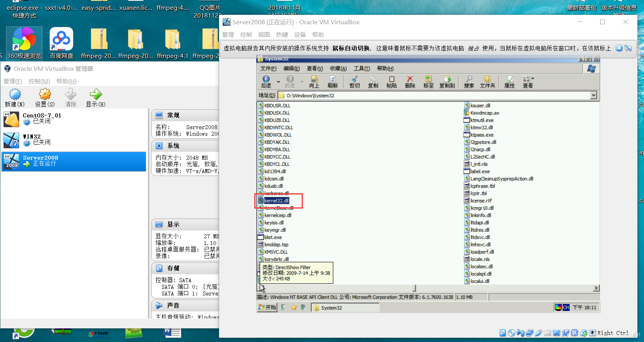
Task: Open the Edit (编辑) menu in guest Explorer
Action: (x=291, y=68)
